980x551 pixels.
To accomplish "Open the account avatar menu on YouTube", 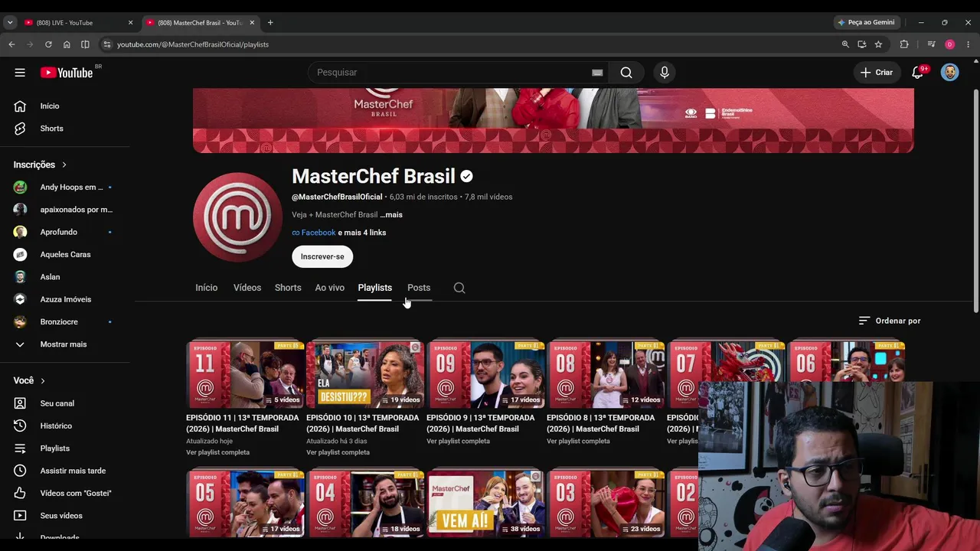I will [x=949, y=73].
